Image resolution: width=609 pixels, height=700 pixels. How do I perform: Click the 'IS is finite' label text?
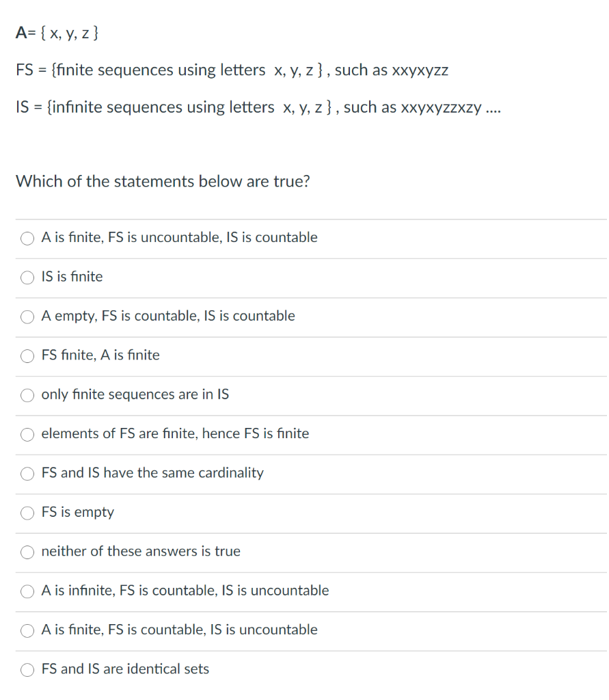pyautogui.click(x=71, y=277)
